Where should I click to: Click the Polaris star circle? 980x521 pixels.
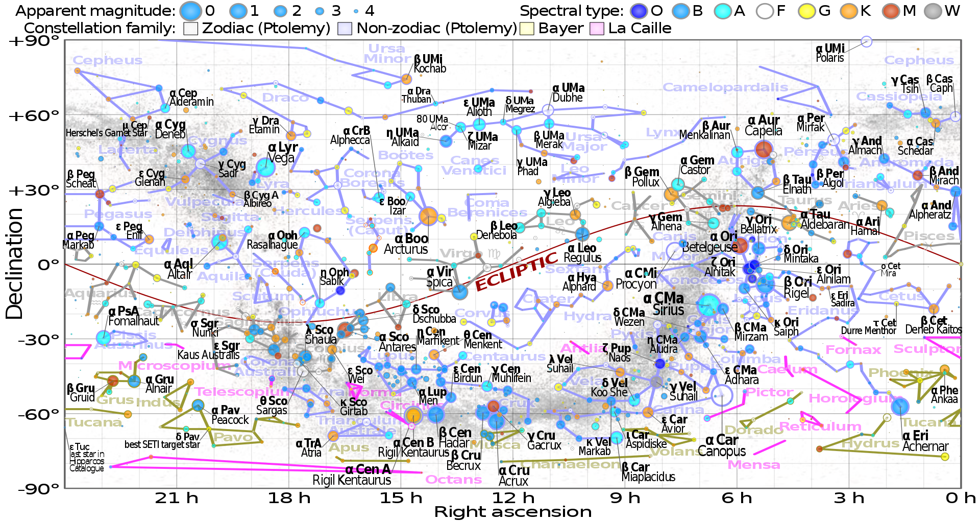tap(866, 41)
